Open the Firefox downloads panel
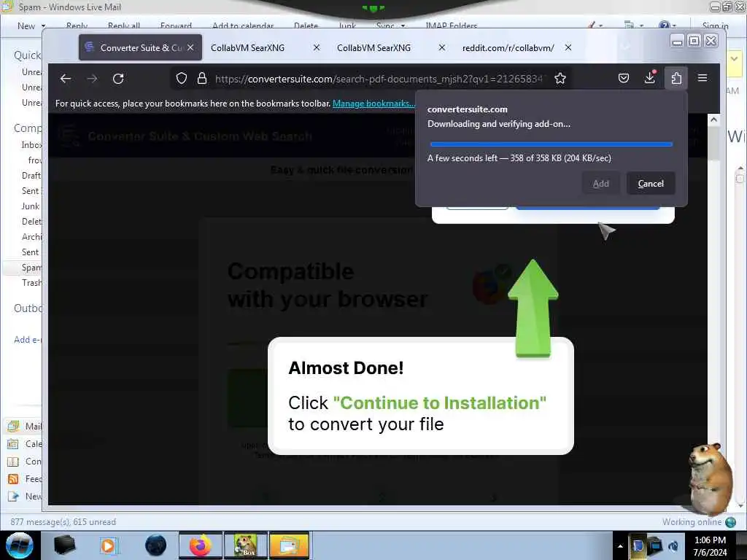Viewport: 747px width, 560px height. [x=650, y=77]
